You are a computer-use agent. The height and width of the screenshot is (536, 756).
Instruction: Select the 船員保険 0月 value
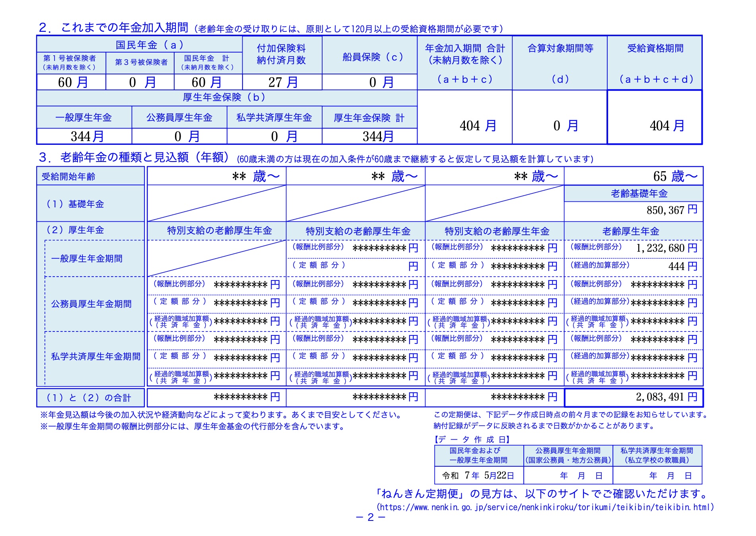381,82
